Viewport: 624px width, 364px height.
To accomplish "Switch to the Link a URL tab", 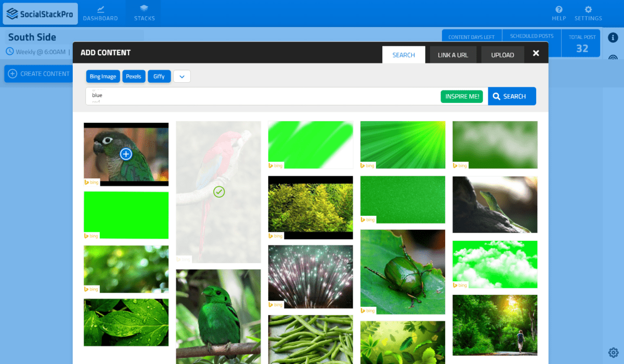I will [452, 55].
